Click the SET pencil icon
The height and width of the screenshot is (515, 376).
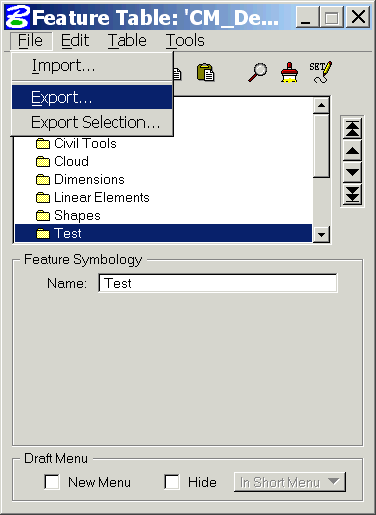click(320, 72)
